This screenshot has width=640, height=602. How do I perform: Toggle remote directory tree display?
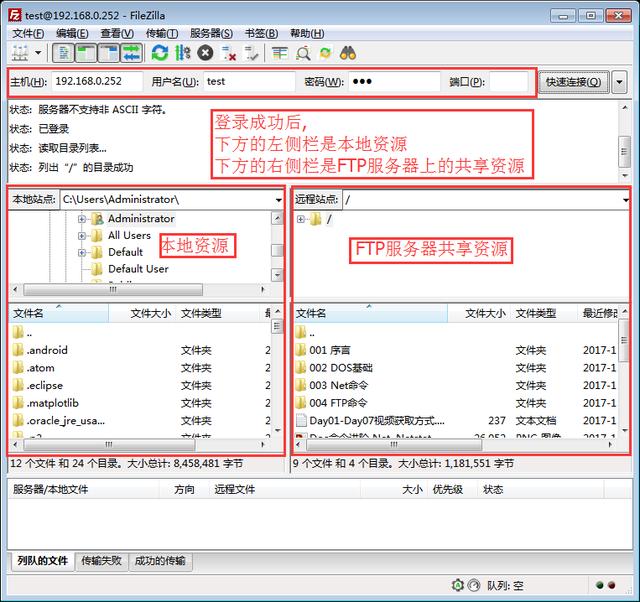pyautogui.click(x=109, y=53)
